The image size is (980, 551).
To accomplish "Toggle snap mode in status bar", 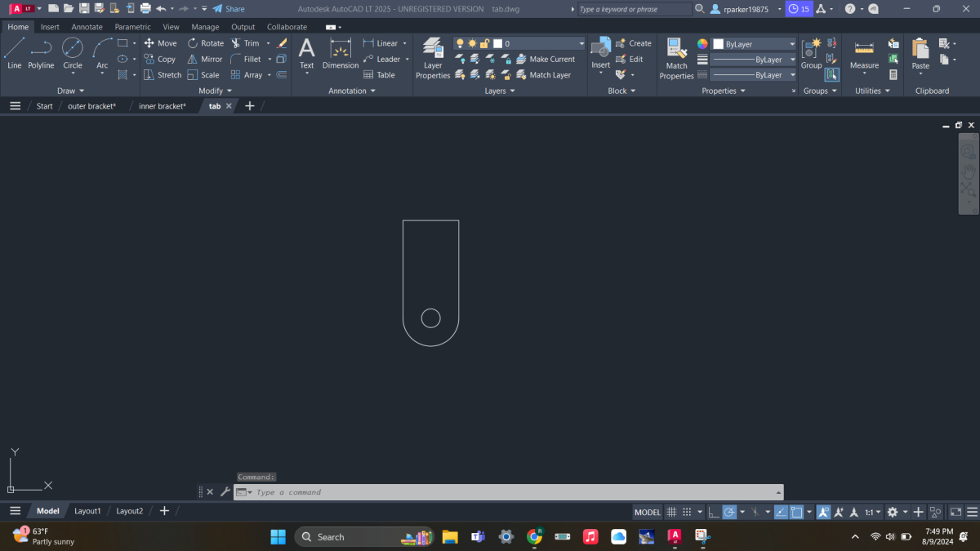I will (x=687, y=512).
